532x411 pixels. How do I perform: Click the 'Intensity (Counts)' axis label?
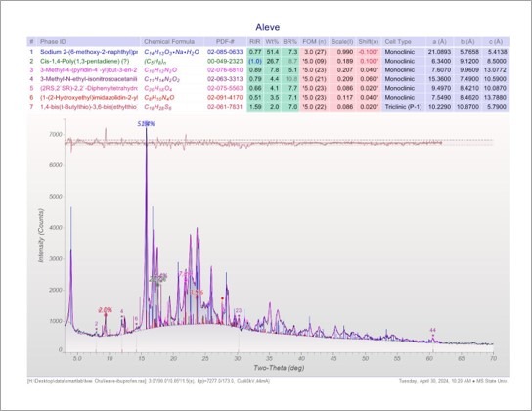click(x=41, y=236)
